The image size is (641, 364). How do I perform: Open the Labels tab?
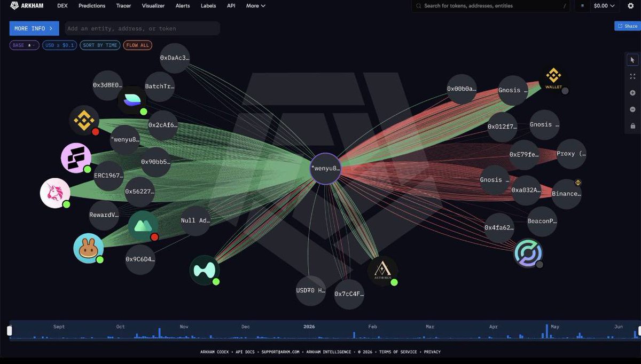coord(208,6)
